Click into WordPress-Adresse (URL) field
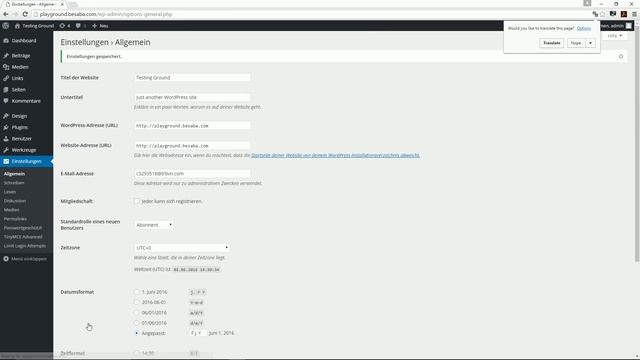 192,126
